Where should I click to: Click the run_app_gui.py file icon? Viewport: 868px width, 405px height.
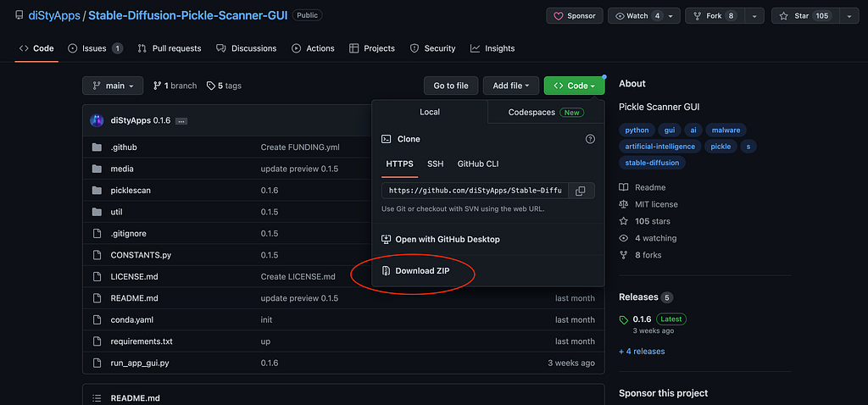coord(97,363)
